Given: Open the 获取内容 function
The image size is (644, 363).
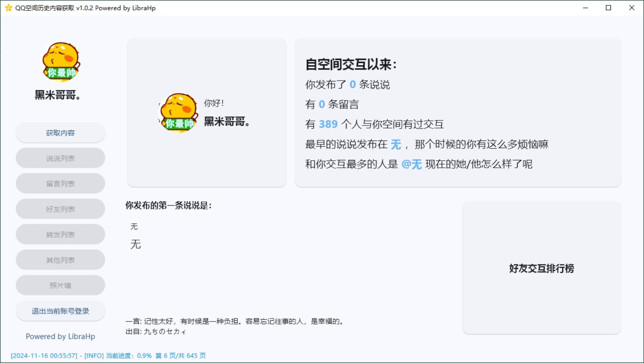Looking at the screenshot, I should click(x=60, y=132).
